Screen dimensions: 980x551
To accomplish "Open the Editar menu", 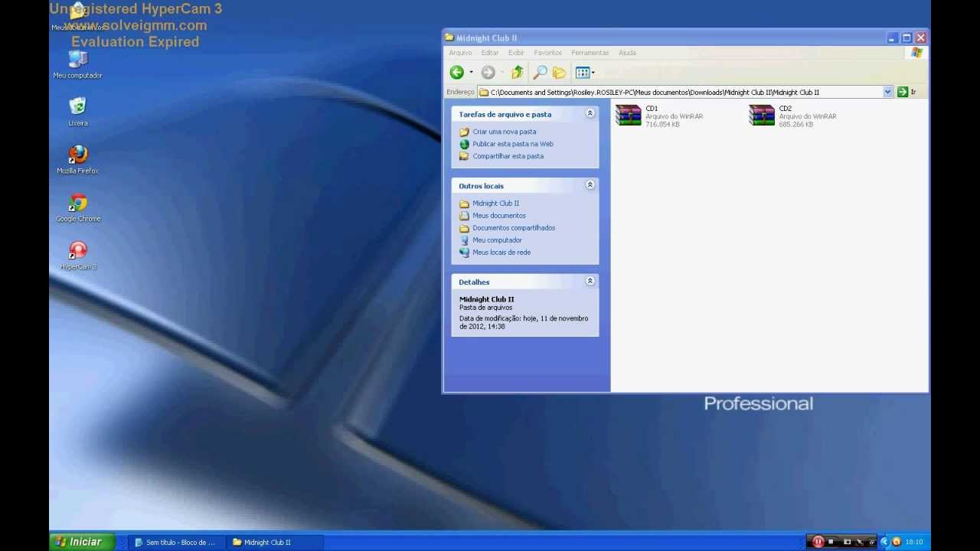I will click(x=490, y=53).
